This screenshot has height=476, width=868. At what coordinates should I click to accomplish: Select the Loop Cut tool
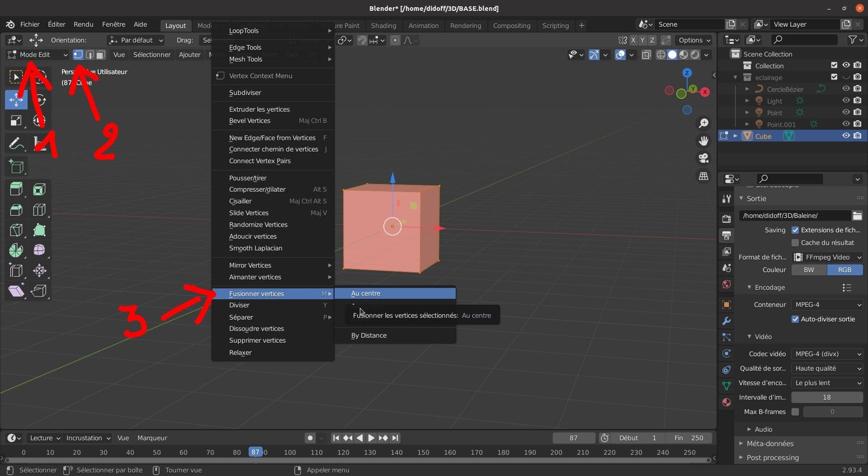39,210
